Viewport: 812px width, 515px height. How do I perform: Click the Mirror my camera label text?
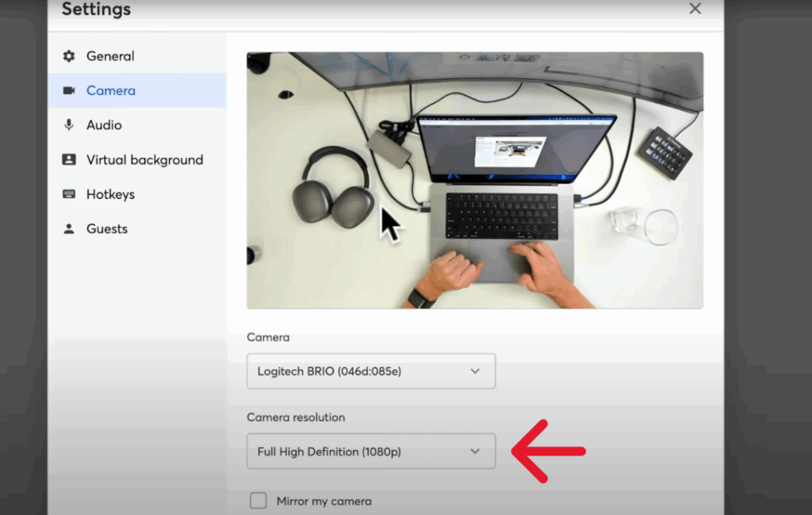click(324, 501)
